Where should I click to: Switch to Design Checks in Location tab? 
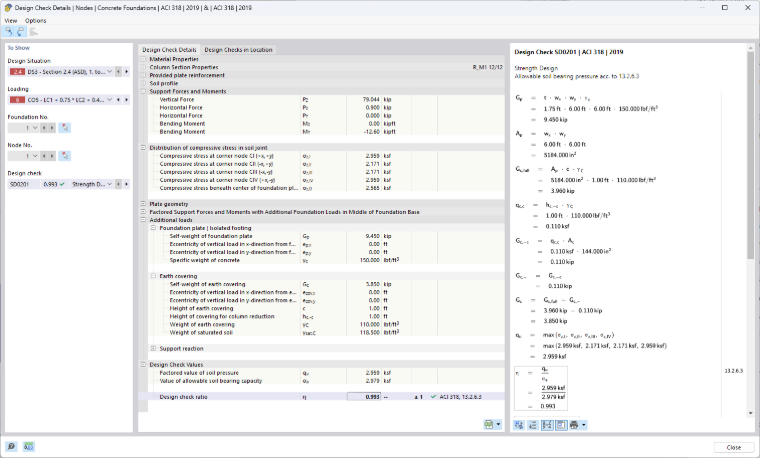click(238, 50)
